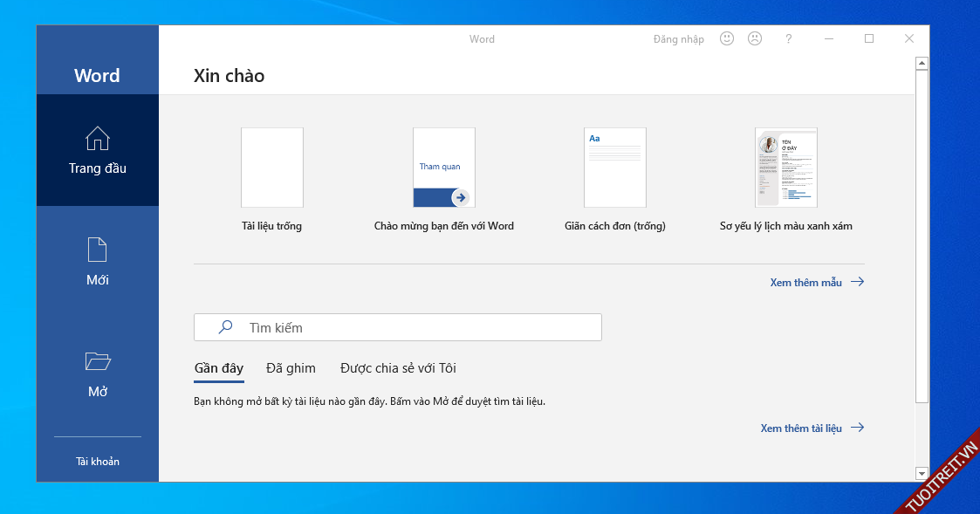Open help with the question mark icon

pyautogui.click(x=789, y=38)
